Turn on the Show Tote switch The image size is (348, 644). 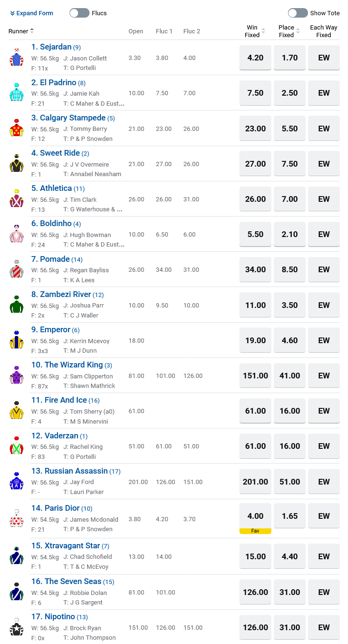pyautogui.click(x=298, y=13)
